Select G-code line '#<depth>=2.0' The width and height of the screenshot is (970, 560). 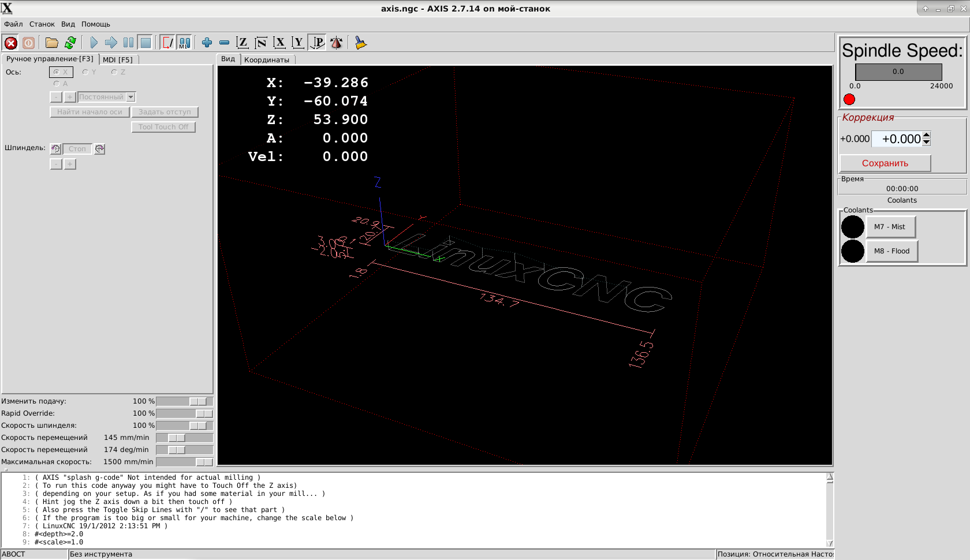pos(59,534)
